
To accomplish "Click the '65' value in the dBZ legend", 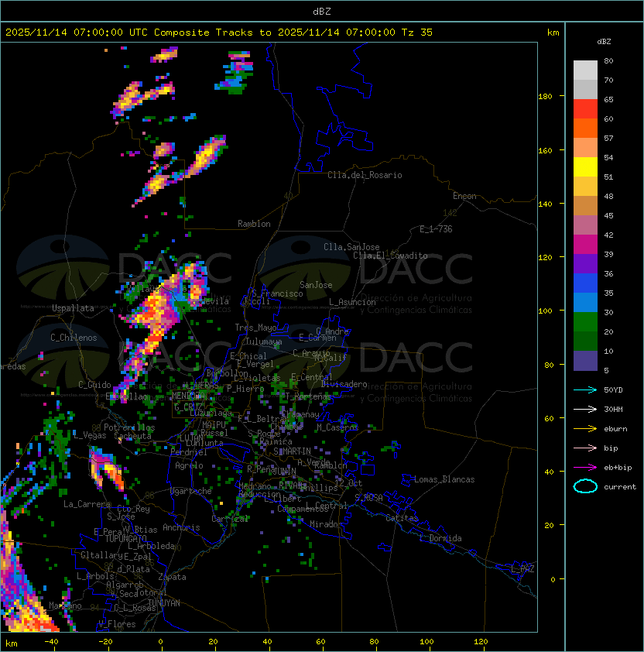I will (x=608, y=99).
